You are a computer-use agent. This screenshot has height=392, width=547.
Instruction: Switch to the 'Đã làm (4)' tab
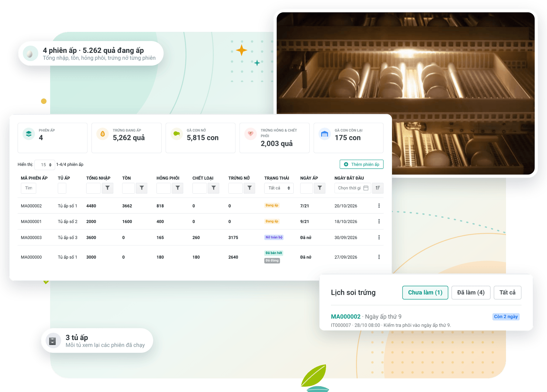(x=471, y=293)
